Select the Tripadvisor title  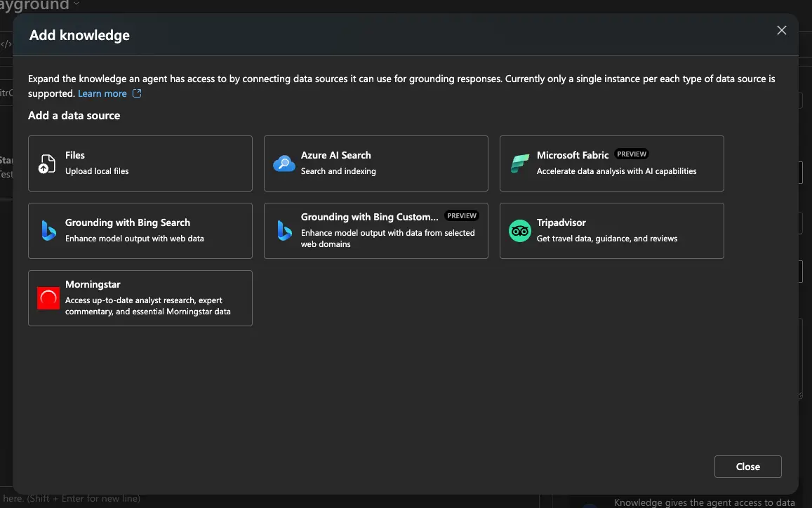coord(561,222)
